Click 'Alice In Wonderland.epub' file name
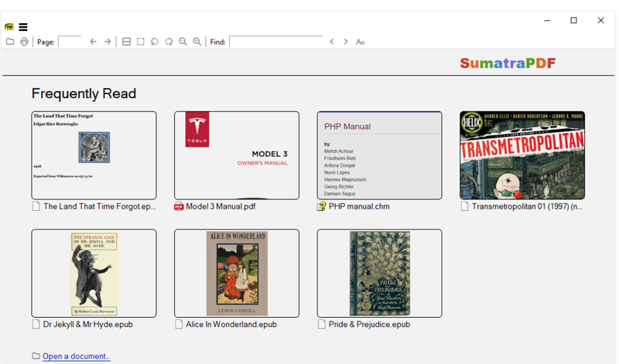 point(231,325)
